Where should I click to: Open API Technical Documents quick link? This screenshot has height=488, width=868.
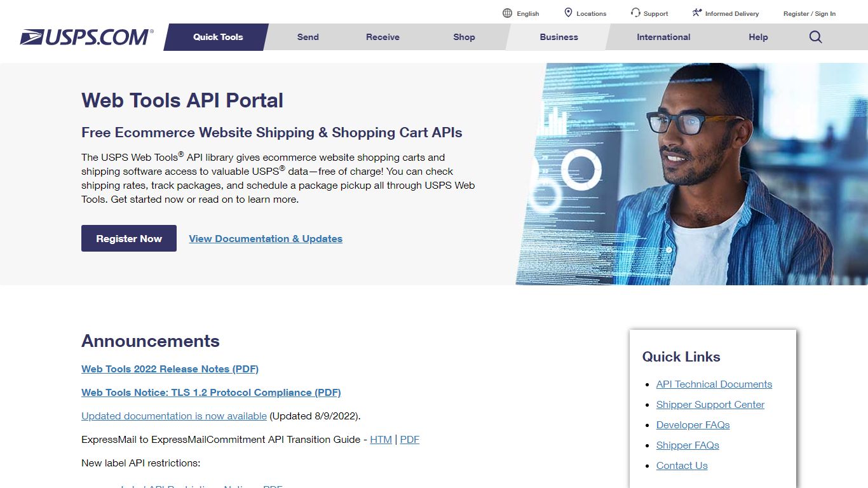714,384
